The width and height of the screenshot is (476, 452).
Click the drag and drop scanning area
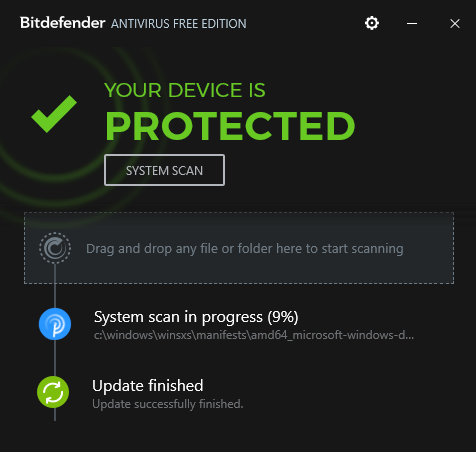[239, 248]
